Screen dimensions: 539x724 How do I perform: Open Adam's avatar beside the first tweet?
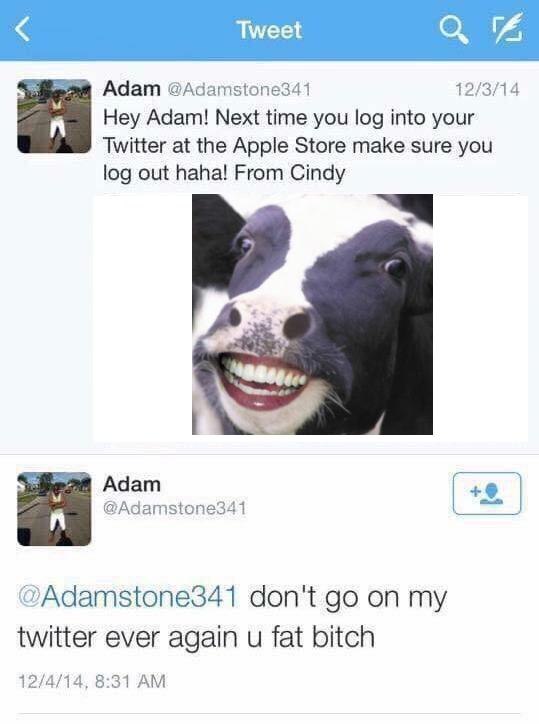coord(54,116)
